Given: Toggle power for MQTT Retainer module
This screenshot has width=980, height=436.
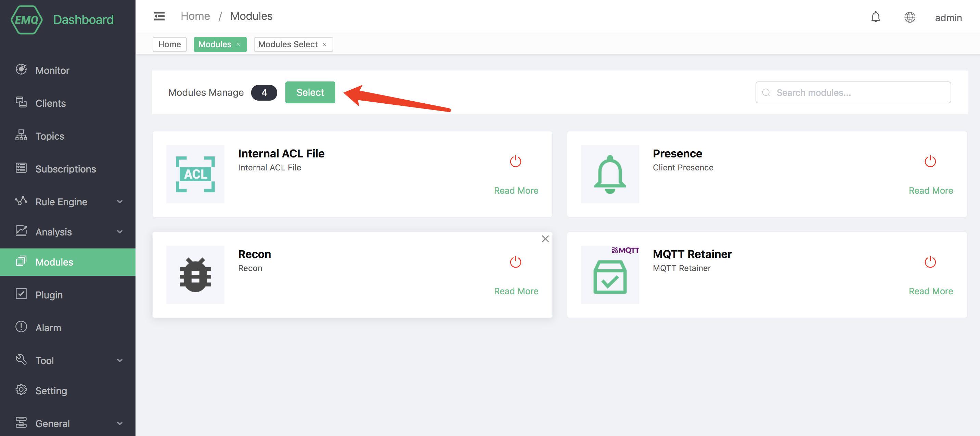Looking at the screenshot, I should pos(930,262).
